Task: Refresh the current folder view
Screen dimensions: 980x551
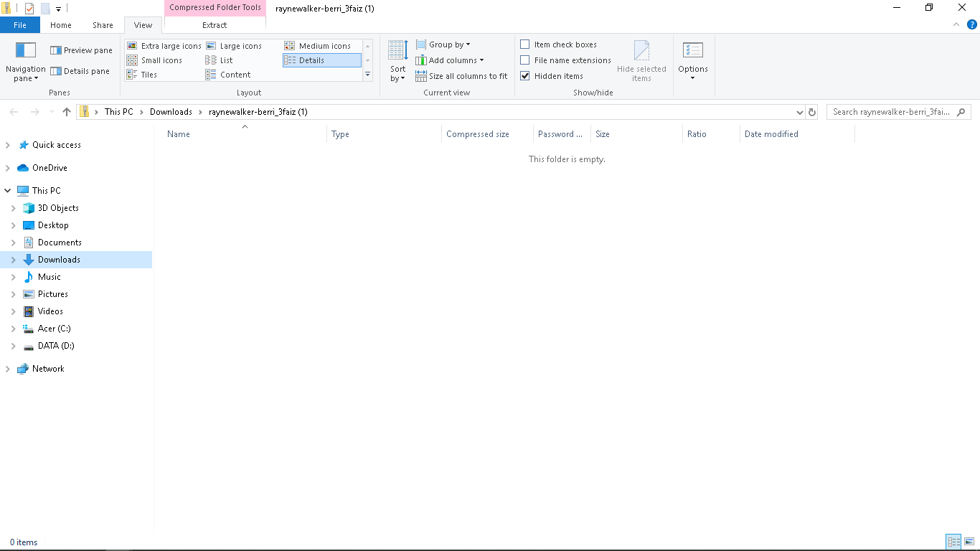Action: tap(812, 112)
